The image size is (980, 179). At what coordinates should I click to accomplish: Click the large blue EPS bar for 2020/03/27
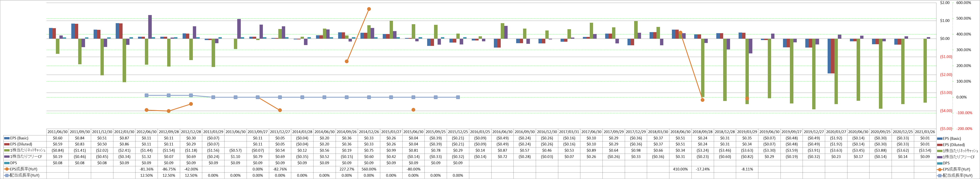click(x=829, y=56)
